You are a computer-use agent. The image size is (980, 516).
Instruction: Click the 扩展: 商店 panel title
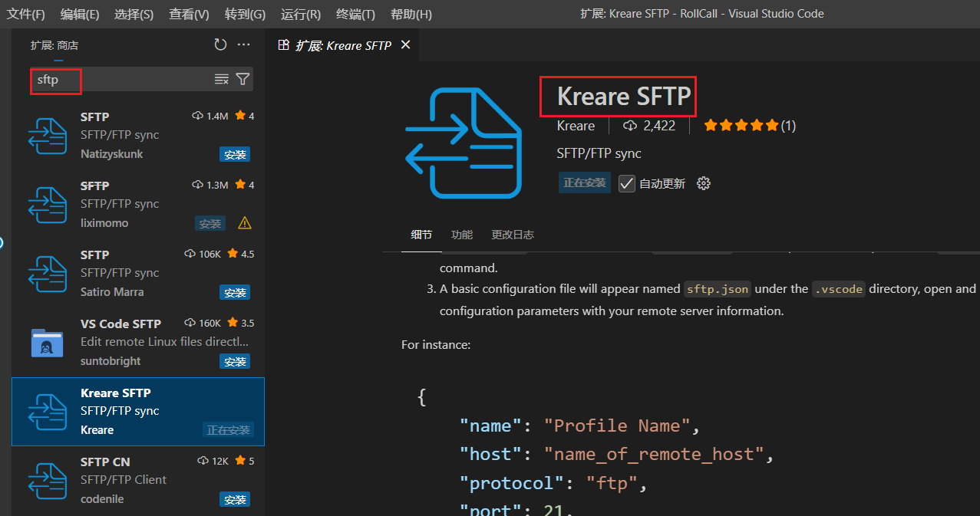tap(54, 45)
